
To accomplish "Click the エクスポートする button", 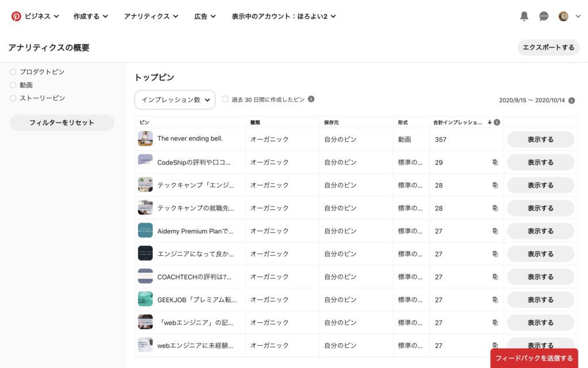I will (548, 47).
